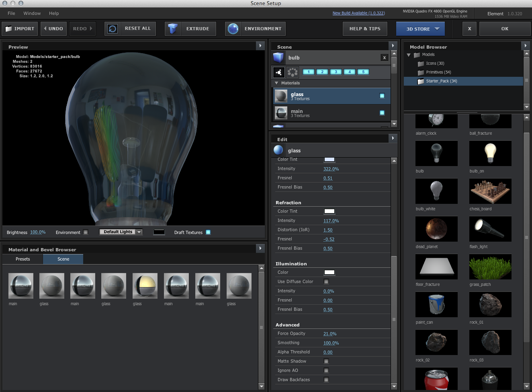The width and height of the screenshot is (532, 392).
Task: Open the flash_light model thumbnail
Action: tap(490, 229)
